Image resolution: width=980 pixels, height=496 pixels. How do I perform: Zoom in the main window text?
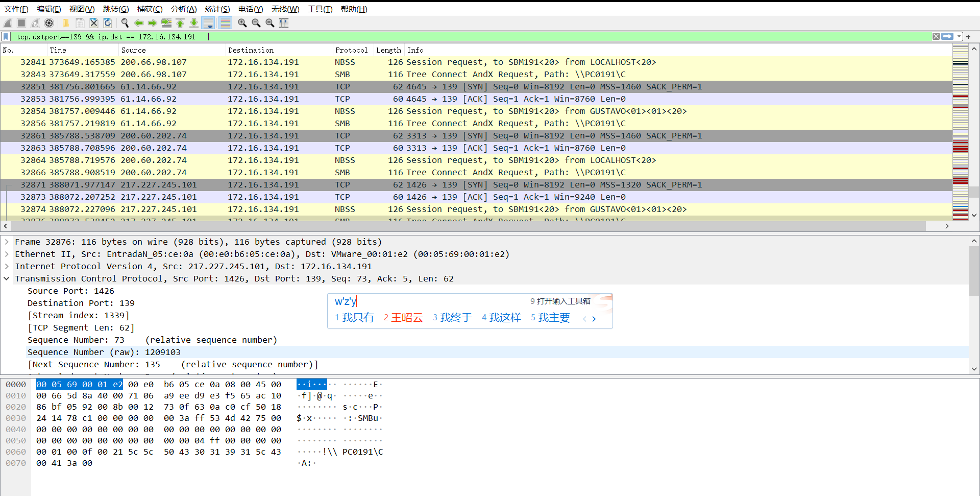pos(242,23)
